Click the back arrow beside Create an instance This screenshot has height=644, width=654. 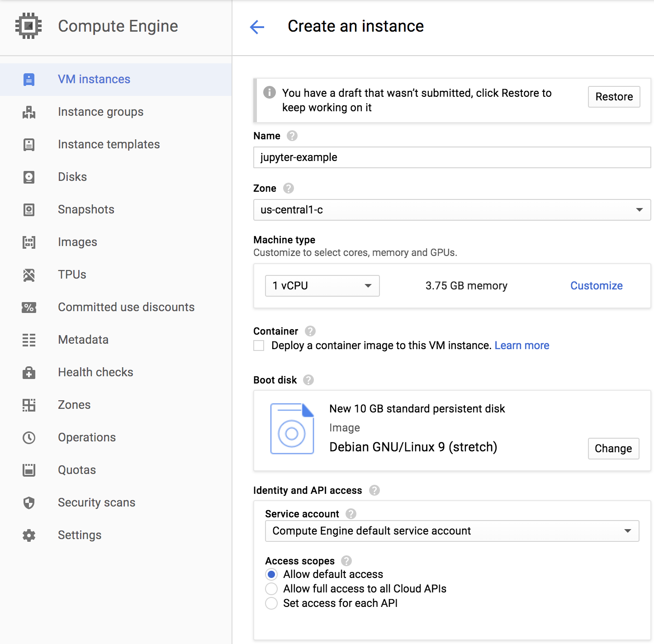point(257,27)
